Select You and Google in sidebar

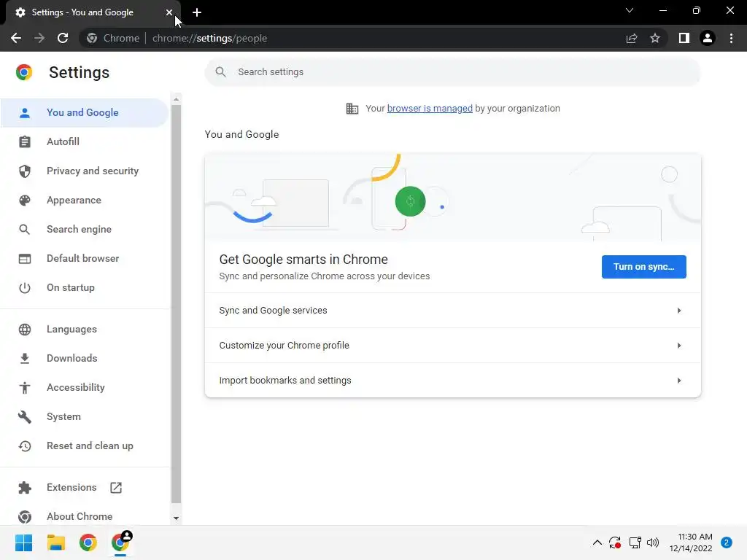click(x=85, y=113)
